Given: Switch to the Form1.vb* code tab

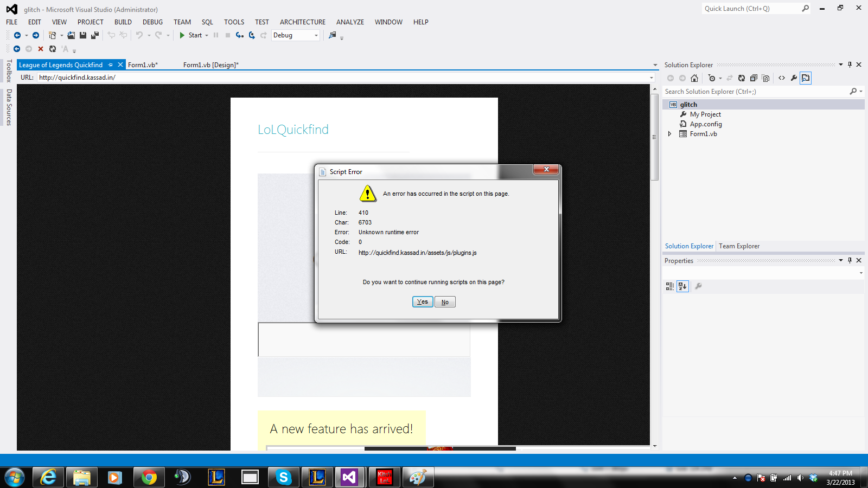Looking at the screenshot, I should (143, 65).
